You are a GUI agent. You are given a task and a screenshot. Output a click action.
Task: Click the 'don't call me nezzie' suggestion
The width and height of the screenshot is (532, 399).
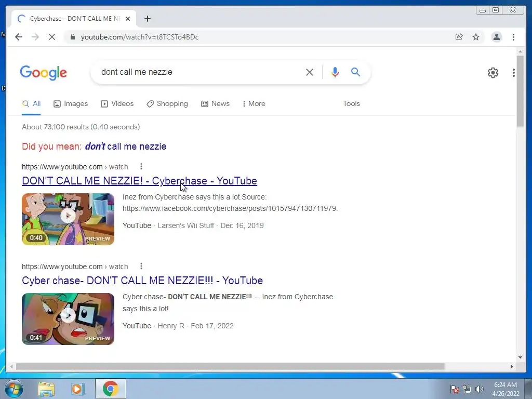[x=126, y=147]
